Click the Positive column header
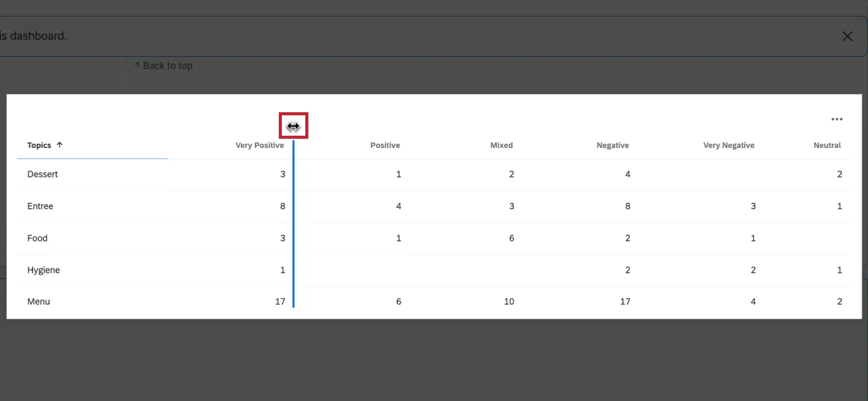Screen dimensions: 868x401 [385, 145]
